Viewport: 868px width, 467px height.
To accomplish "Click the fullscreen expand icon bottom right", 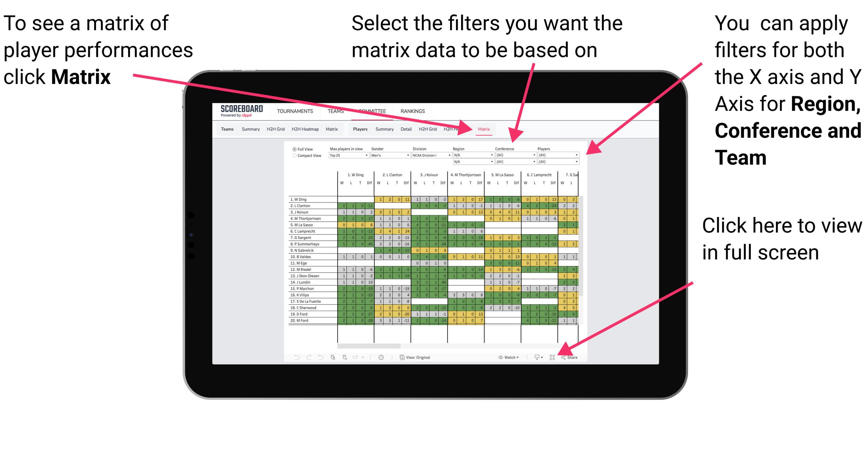I will (552, 357).
